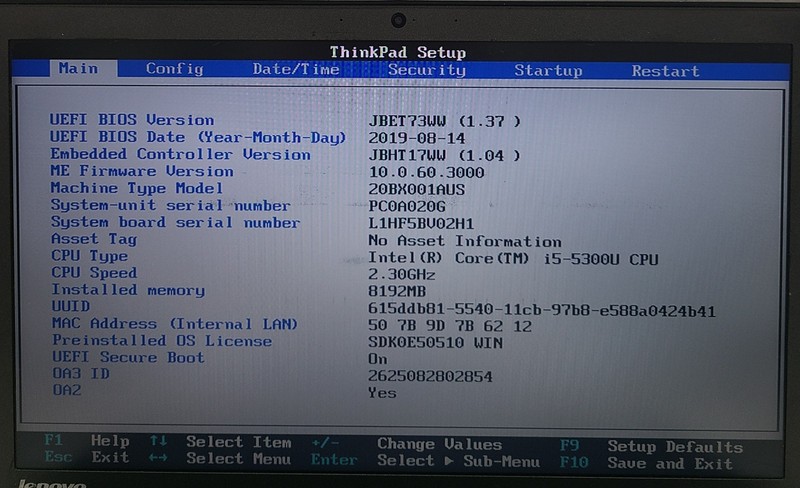Image resolution: width=800 pixels, height=488 pixels.
Task: Open the Date/Time tab
Action: click(296, 69)
